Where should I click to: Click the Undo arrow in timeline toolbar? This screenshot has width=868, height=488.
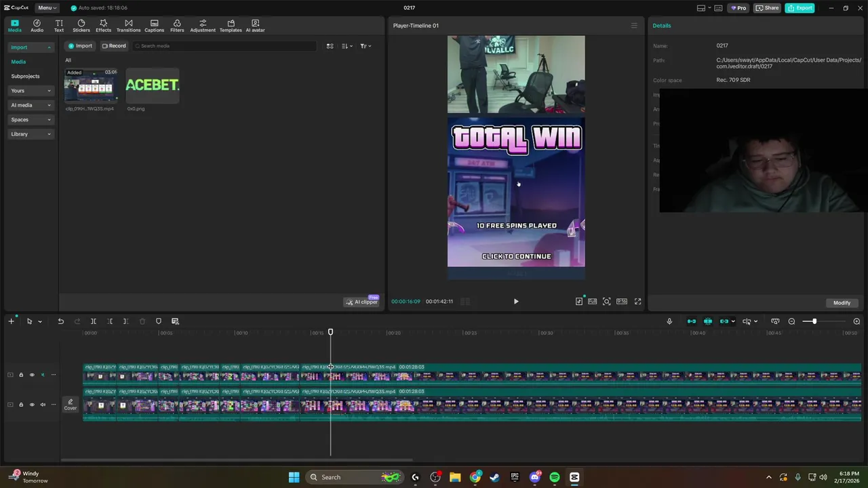(x=60, y=321)
